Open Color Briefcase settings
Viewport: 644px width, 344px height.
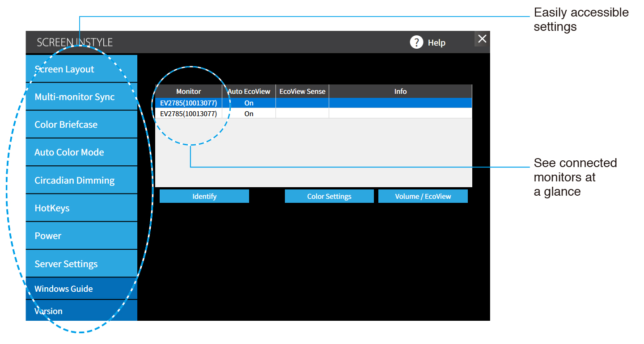tap(81, 125)
